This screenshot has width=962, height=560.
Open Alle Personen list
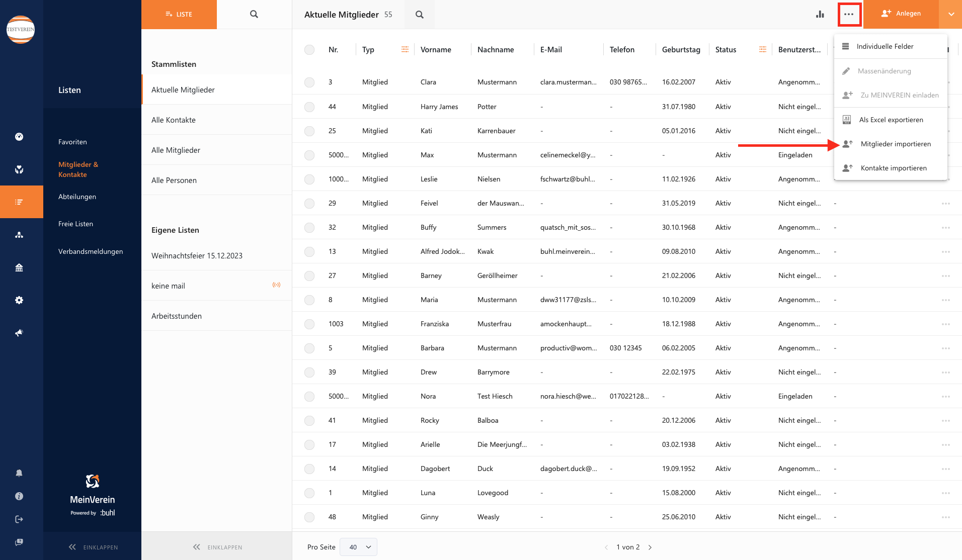pos(217,180)
